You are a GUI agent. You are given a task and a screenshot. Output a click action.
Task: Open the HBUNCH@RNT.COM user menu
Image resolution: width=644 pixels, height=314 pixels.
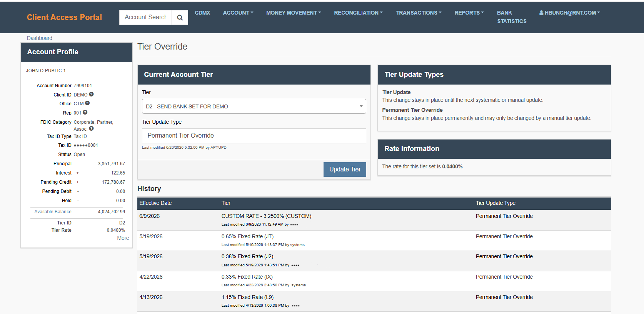569,13
